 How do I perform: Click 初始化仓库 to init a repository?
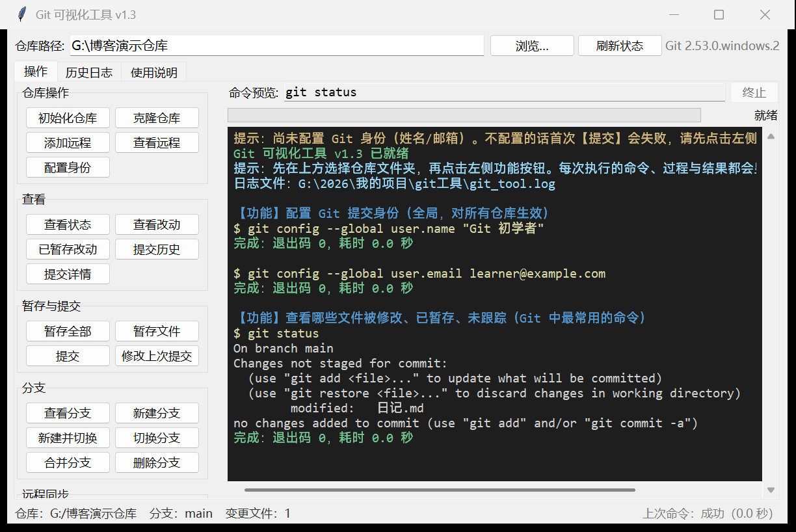[x=68, y=118]
